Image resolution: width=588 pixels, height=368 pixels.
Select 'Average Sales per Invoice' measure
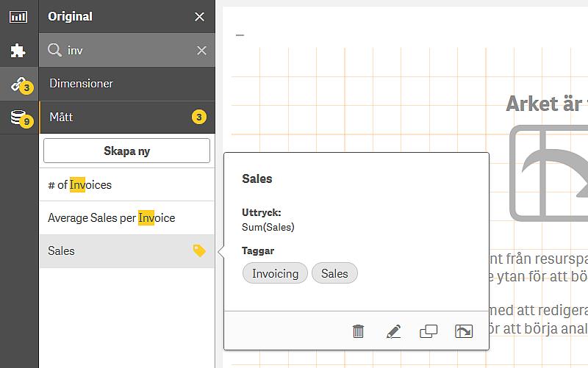pos(126,217)
